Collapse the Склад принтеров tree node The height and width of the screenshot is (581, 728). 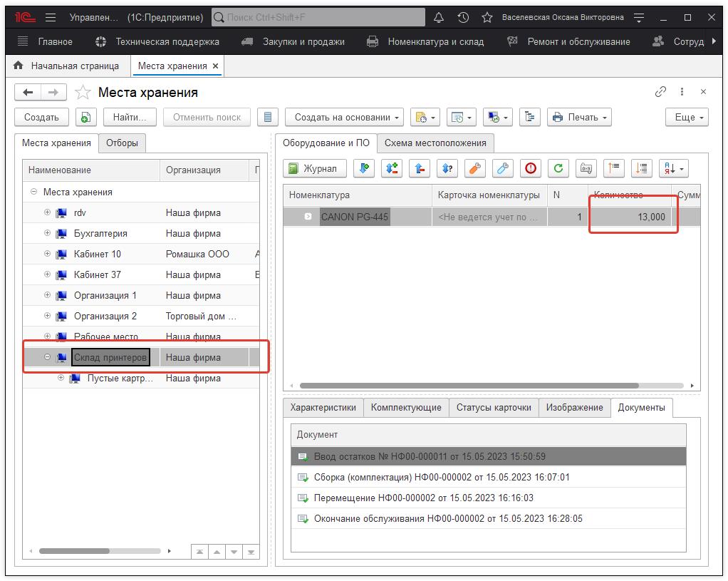pos(48,357)
